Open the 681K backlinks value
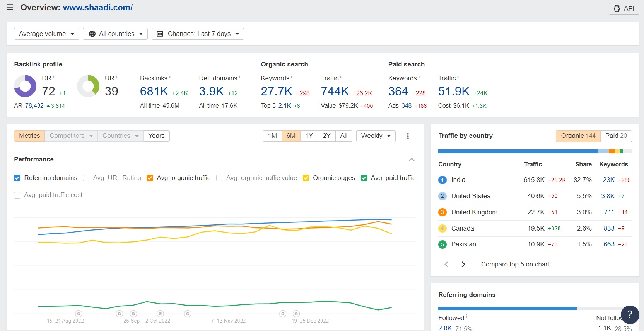 tap(154, 91)
